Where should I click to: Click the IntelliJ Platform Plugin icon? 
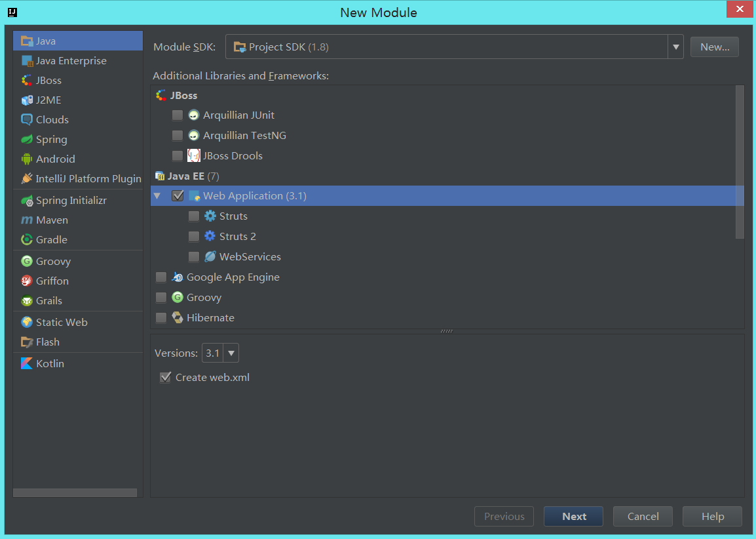pos(27,178)
